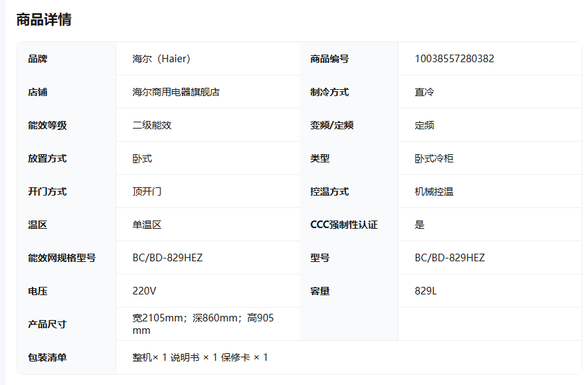Select voltage value 220V
This screenshot has height=385, width=588.
point(145,291)
